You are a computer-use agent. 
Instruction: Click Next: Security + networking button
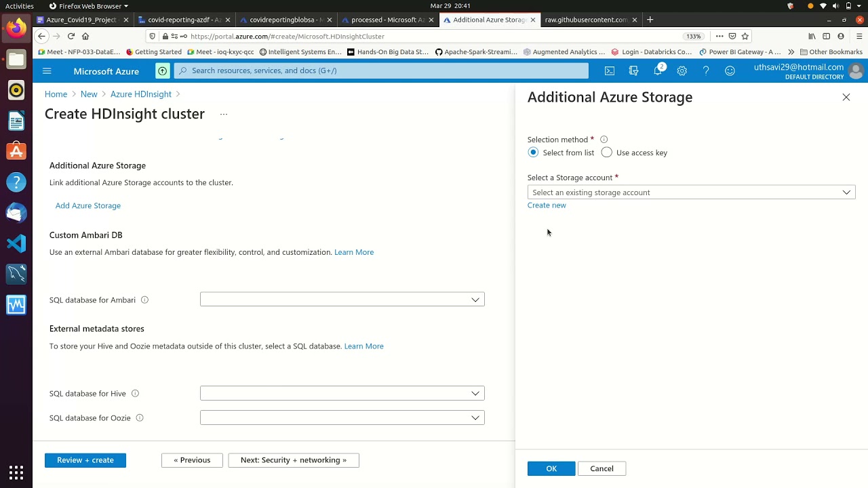pyautogui.click(x=294, y=460)
